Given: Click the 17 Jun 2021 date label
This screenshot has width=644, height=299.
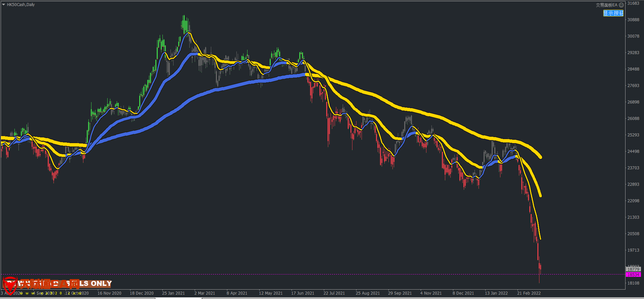Looking at the screenshot, I should coord(302,293).
